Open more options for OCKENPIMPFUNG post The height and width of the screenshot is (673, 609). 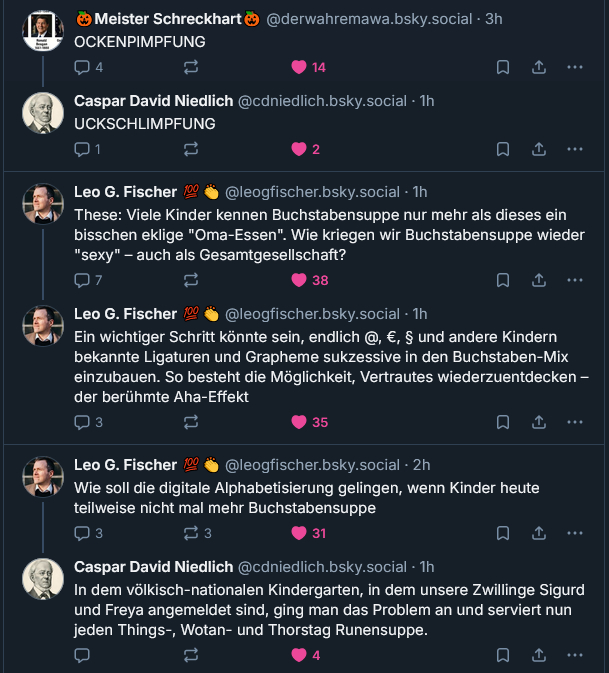[575, 67]
